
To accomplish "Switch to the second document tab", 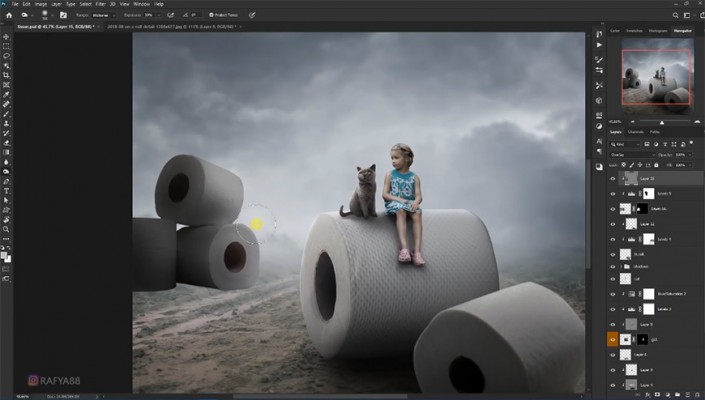I will 172,27.
